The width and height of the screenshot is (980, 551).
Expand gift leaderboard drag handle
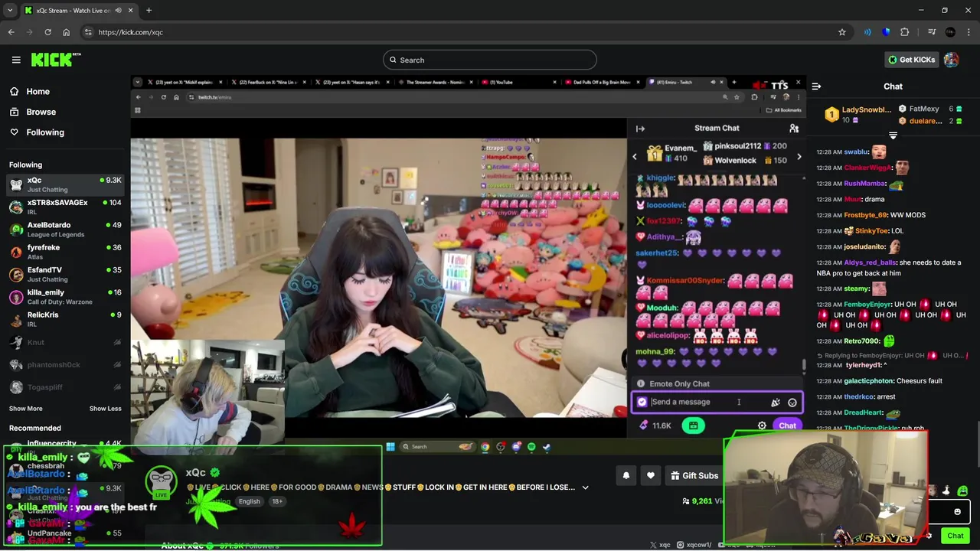pyautogui.click(x=893, y=136)
